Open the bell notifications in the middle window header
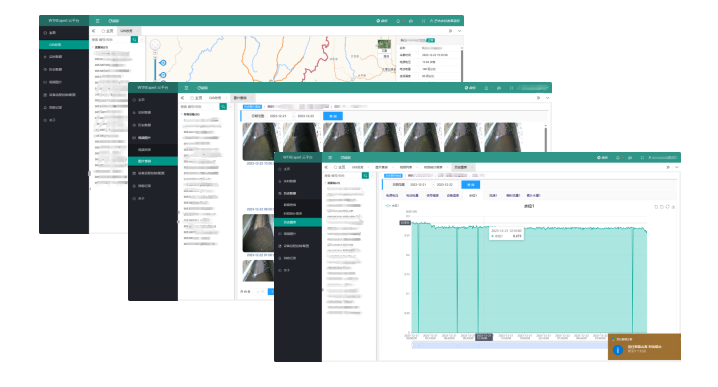The height and width of the screenshot is (387, 718). pyautogui.click(x=486, y=88)
